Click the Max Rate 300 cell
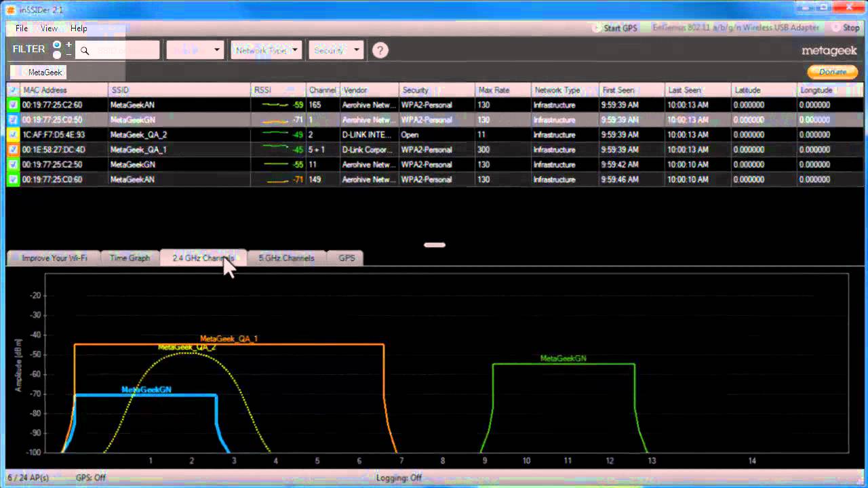 pyautogui.click(x=484, y=150)
